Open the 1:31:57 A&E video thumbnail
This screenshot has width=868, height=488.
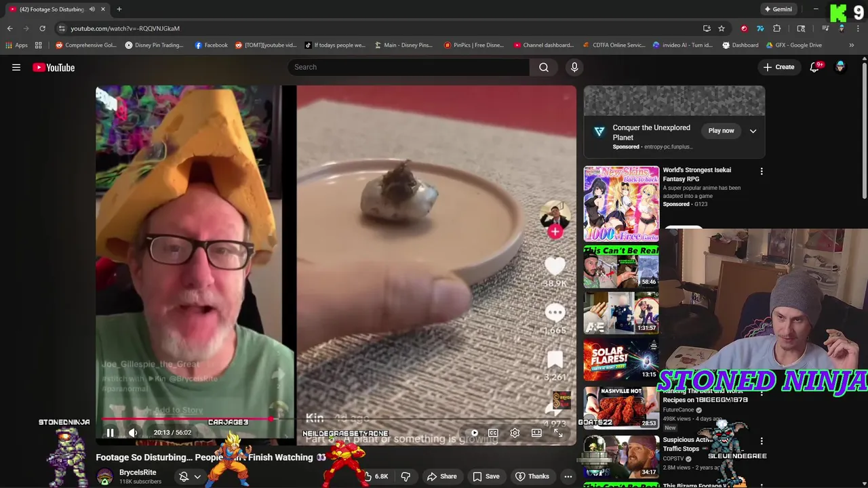click(x=621, y=313)
